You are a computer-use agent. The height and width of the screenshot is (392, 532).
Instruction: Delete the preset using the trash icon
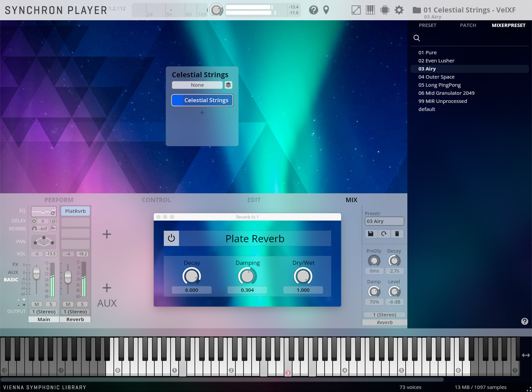tap(397, 234)
